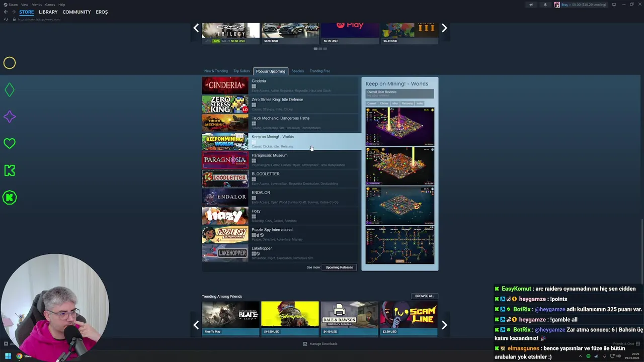Go to the STORE section
This screenshot has height=362, width=644.
click(27, 12)
